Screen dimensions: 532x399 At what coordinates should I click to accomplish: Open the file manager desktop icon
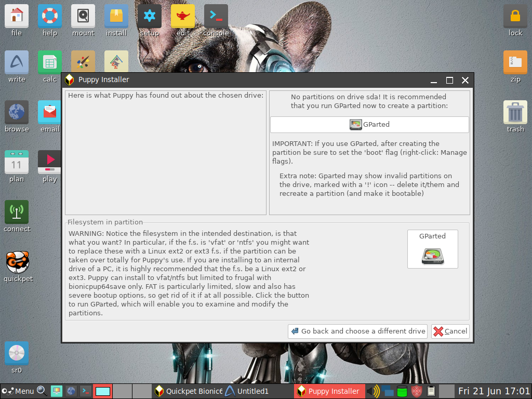16,16
